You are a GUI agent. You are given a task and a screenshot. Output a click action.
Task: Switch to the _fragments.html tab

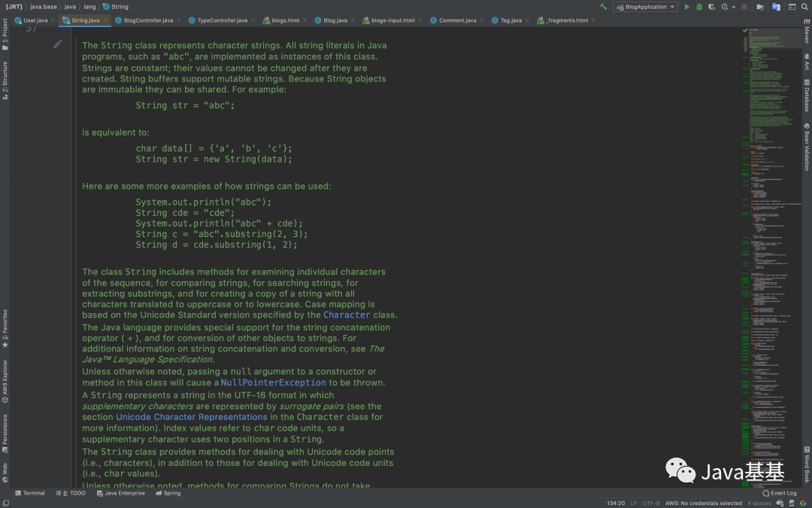(x=567, y=20)
